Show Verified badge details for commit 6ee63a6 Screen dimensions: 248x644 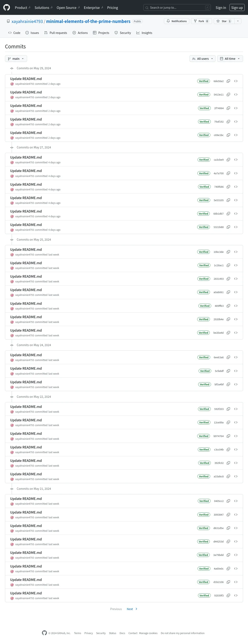204,357
